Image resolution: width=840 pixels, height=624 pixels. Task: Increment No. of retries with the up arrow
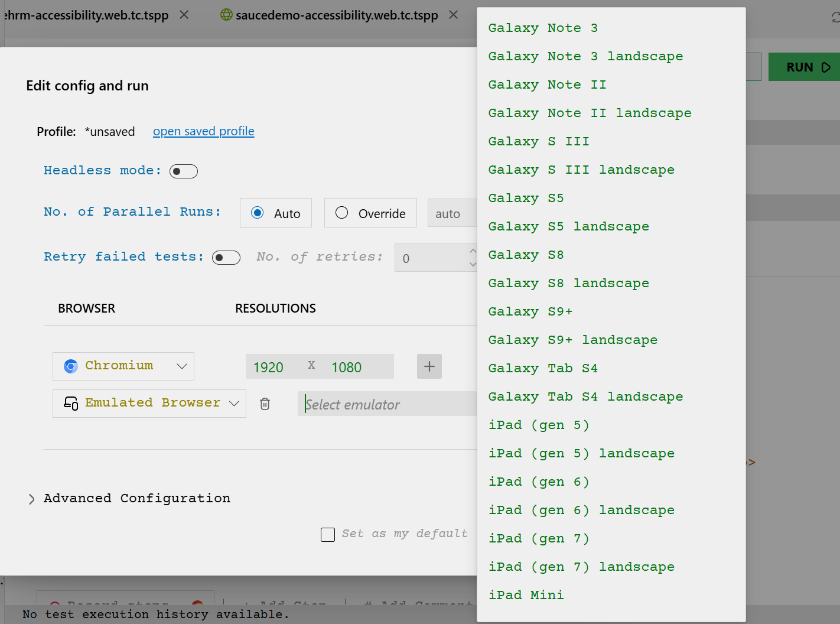click(x=472, y=252)
